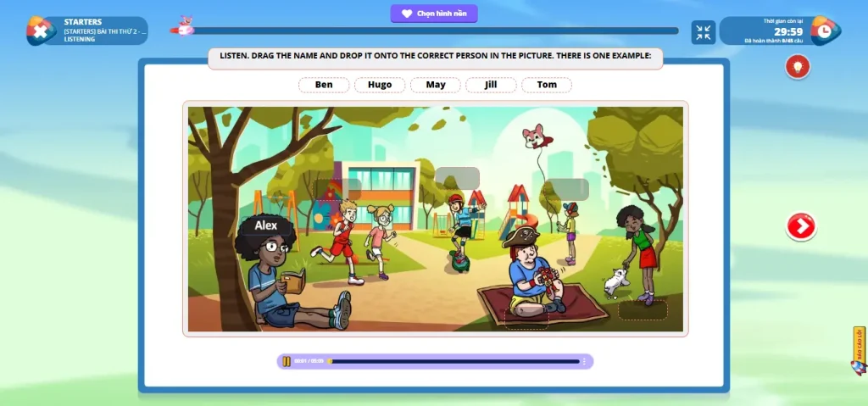The image size is (868, 406).
Task: Select the name tag Ben
Action: (324, 85)
